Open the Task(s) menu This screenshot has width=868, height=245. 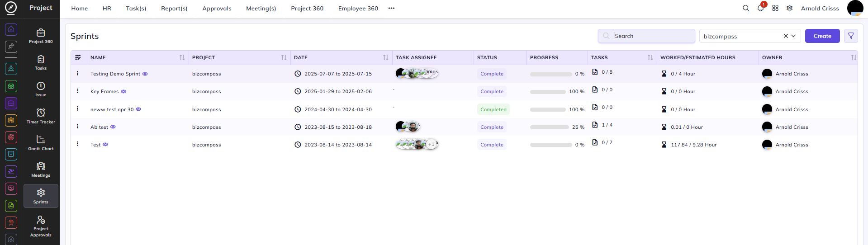[136, 8]
